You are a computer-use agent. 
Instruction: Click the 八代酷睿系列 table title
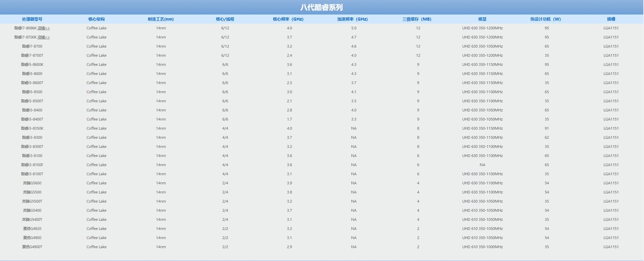[321, 7]
